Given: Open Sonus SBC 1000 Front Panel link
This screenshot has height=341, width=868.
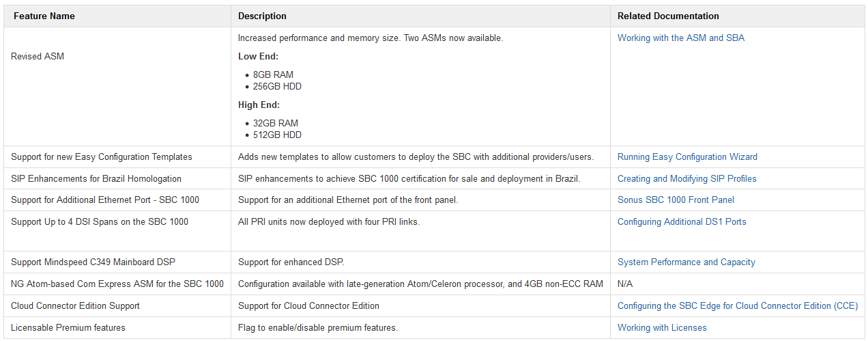Looking at the screenshot, I should (676, 200).
